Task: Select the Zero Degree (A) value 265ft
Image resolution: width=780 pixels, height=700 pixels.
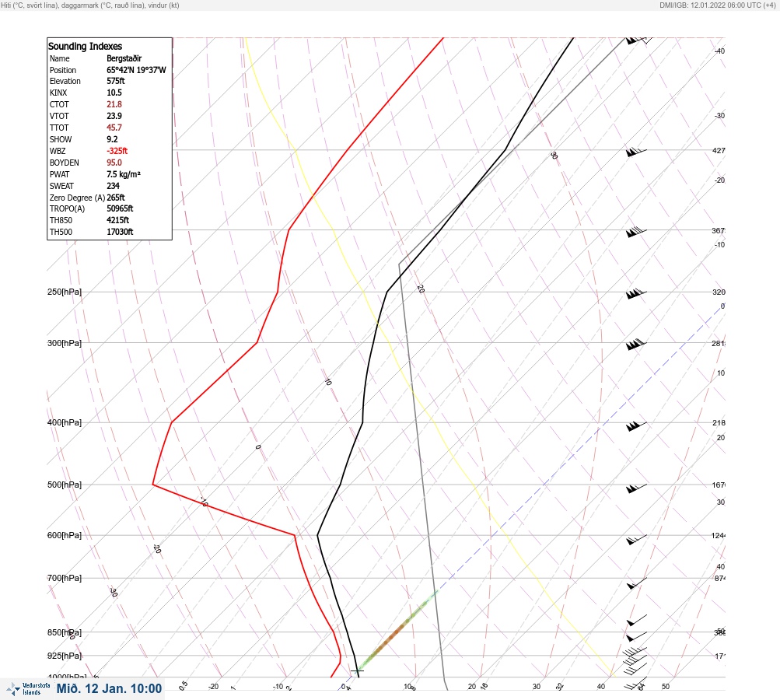Action: click(x=115, y=198)
